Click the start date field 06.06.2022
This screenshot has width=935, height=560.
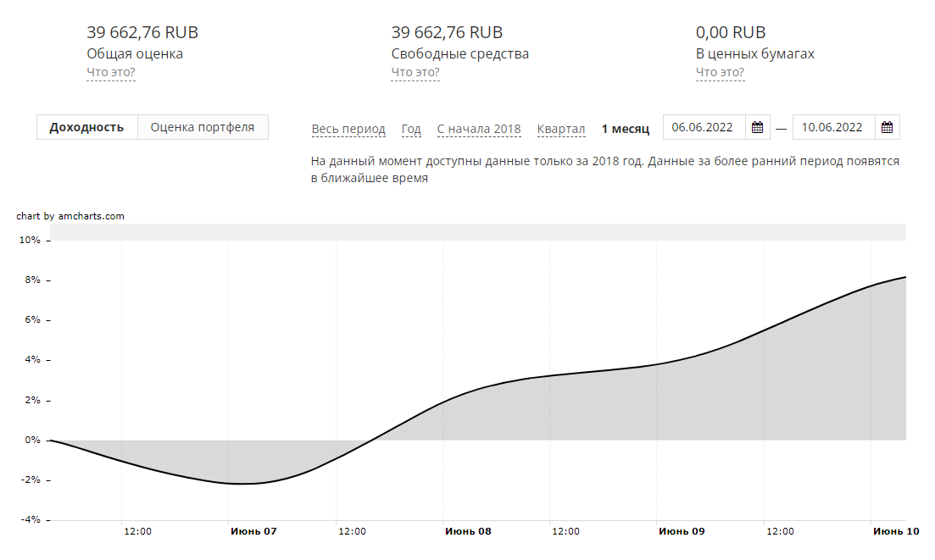tap(703, 128)
